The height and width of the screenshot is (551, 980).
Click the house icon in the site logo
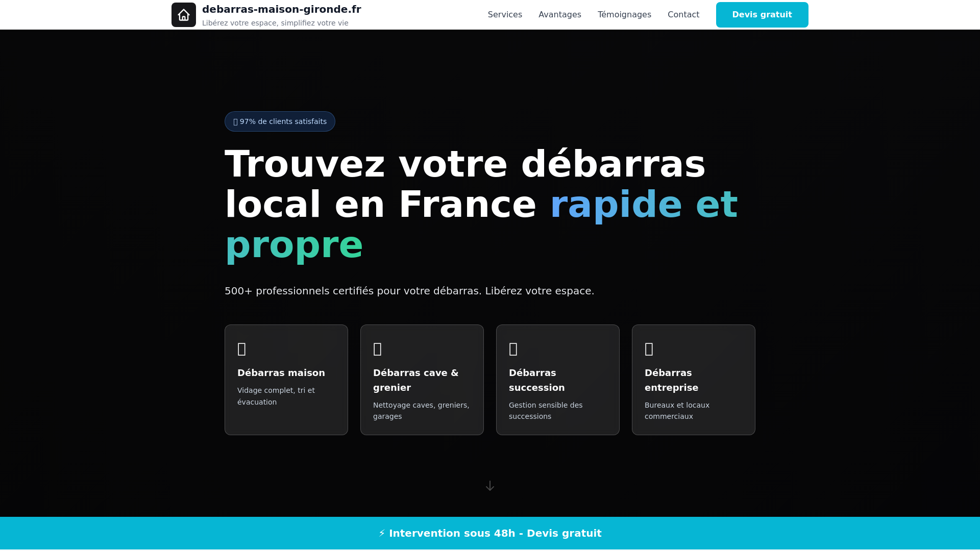pyautogui.click(x=183, y=14)
